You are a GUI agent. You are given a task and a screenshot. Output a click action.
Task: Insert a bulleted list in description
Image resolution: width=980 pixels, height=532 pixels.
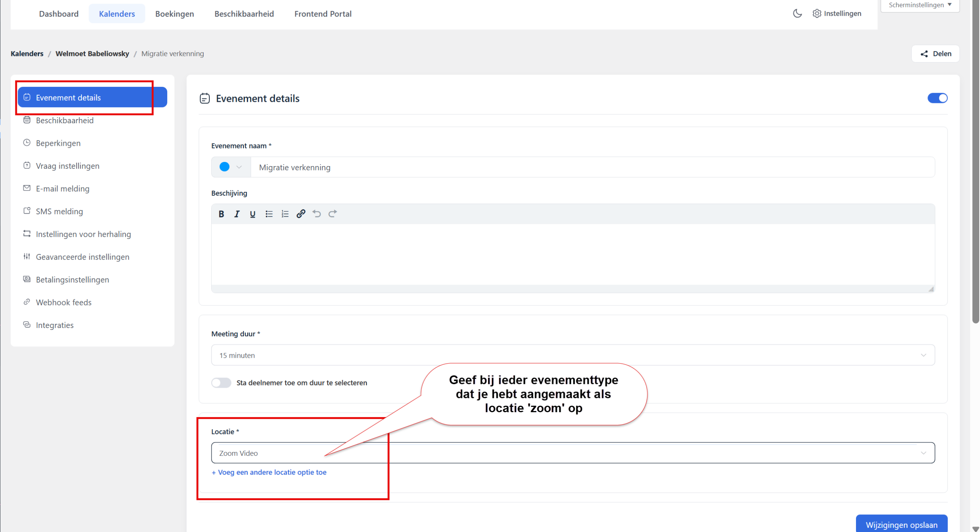pos(269,214)
